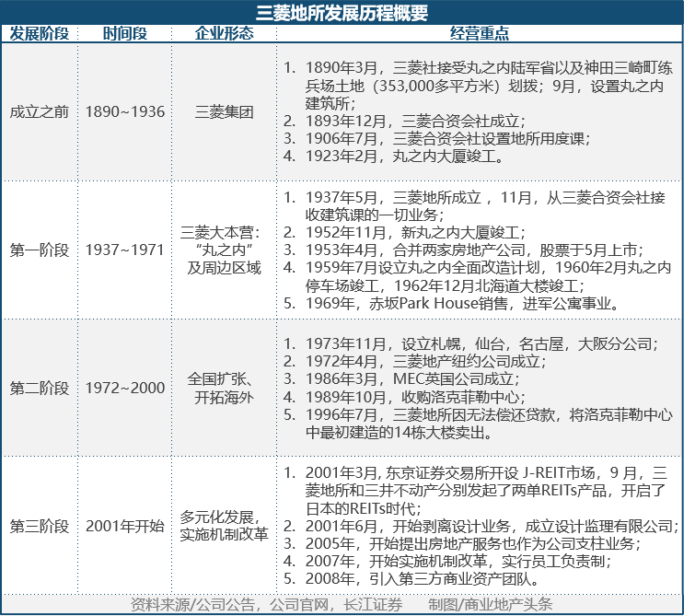Click the line 1952年11月 新丸之内大厦竣工
This screenshot has height=616, width=695.
coord(404,232)
